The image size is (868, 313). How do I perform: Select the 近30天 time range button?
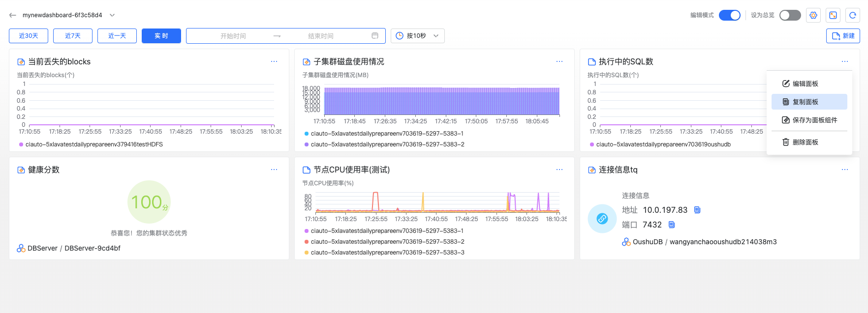pyautogui.click(x=29, y=36)
